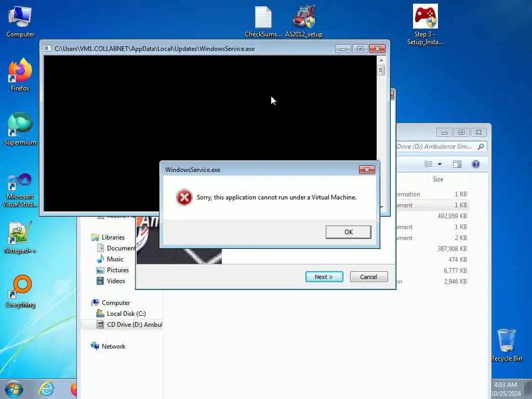
Task: Open Microsoft Visual Studio desktop shortcut
Action: [20, 190]
